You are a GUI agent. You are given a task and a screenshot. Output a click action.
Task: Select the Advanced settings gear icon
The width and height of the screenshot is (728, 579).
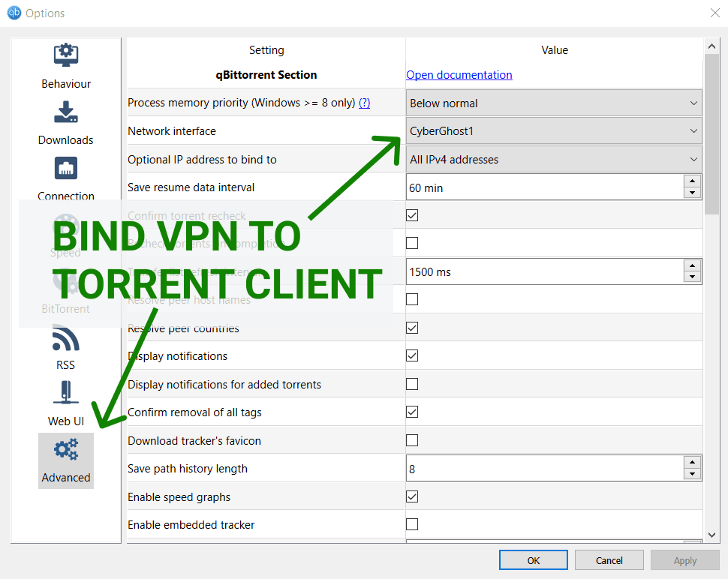coord(66,449)
